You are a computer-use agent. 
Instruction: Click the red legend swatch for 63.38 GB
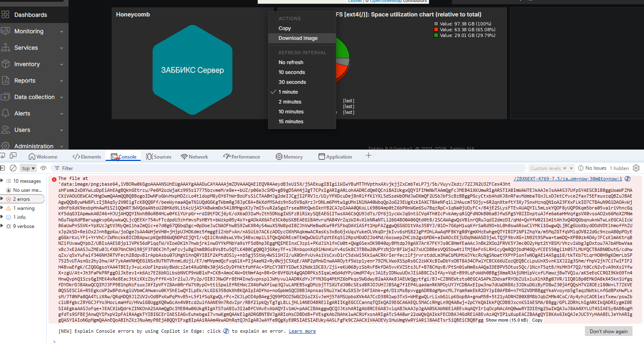point(436,30)
